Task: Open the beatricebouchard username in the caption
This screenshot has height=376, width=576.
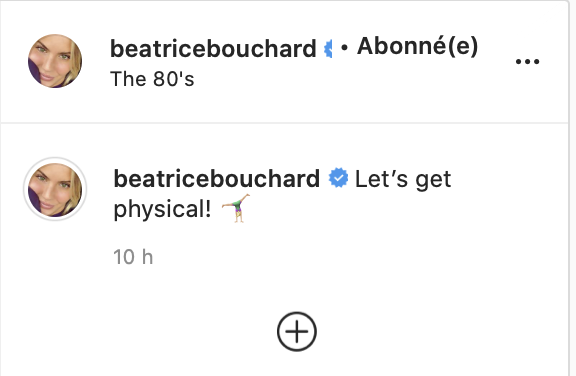Action: [x=217, y=179]
